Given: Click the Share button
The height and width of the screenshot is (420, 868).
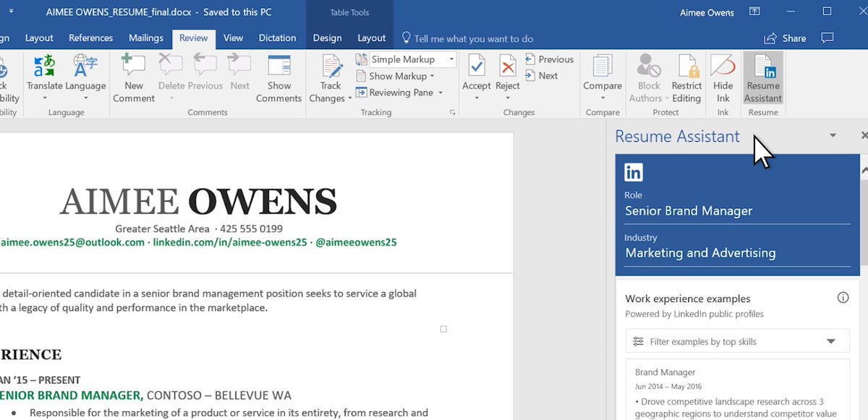Looking at the screenshot, I should pyautogui.click(x=785, y=38).
